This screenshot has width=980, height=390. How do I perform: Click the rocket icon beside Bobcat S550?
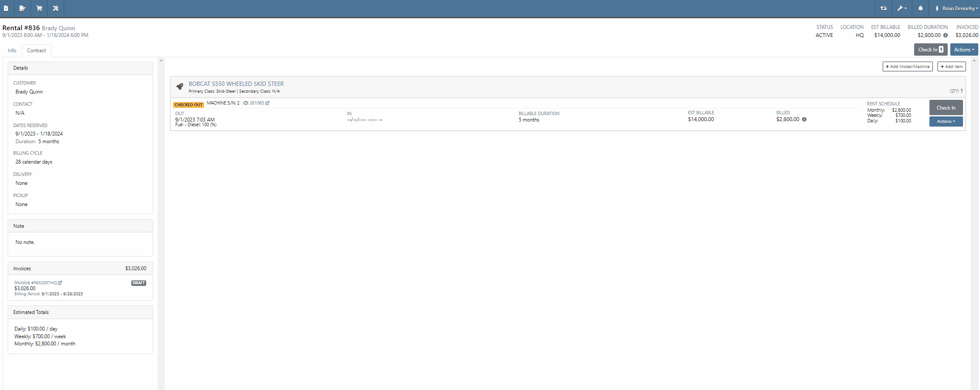[x=180, y=86]
